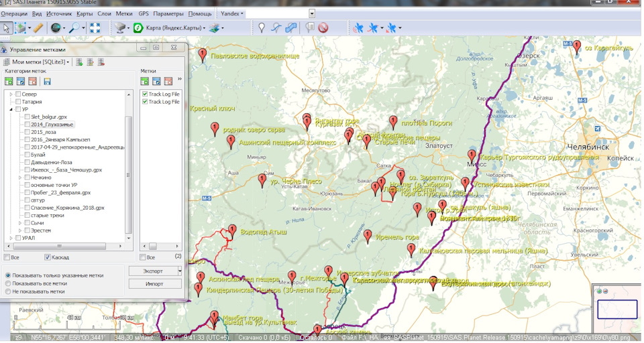Click the cache source drive icon
The height and width of the screenshot is (343, 644).
[x=119, y=28]
